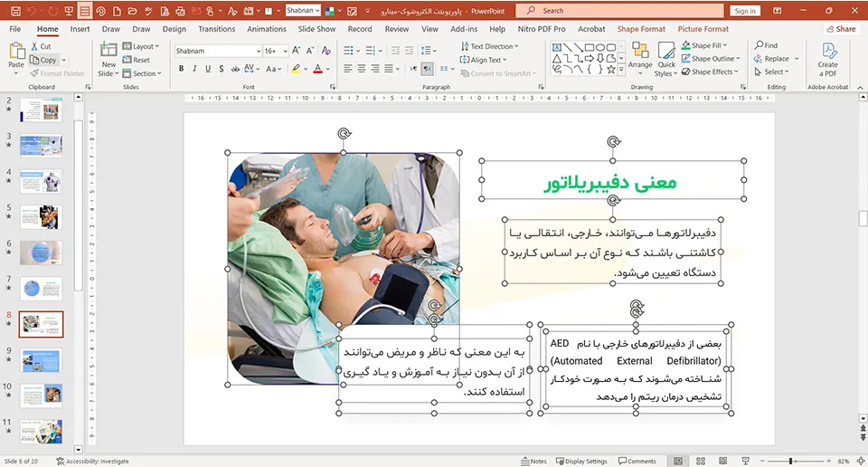Image resolution: width=868 pixels, height=467 pixels.
Task: Select slide 9 thumbnail
Action: [41, 360]
